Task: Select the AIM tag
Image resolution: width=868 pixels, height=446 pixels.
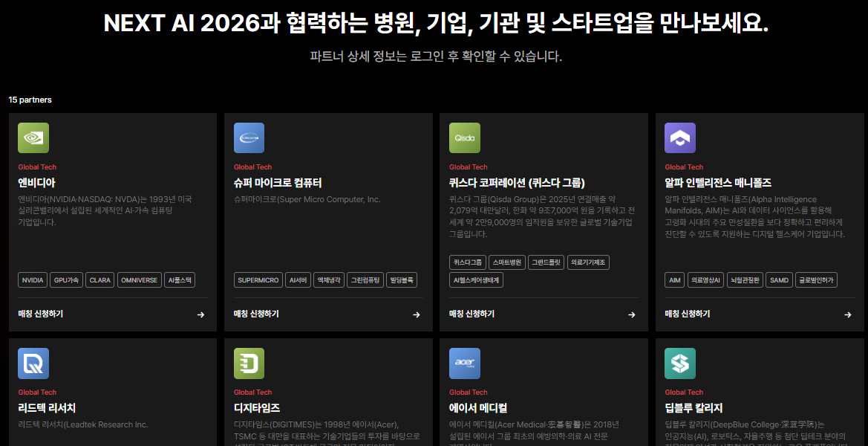Action: [x=675, y=279]
